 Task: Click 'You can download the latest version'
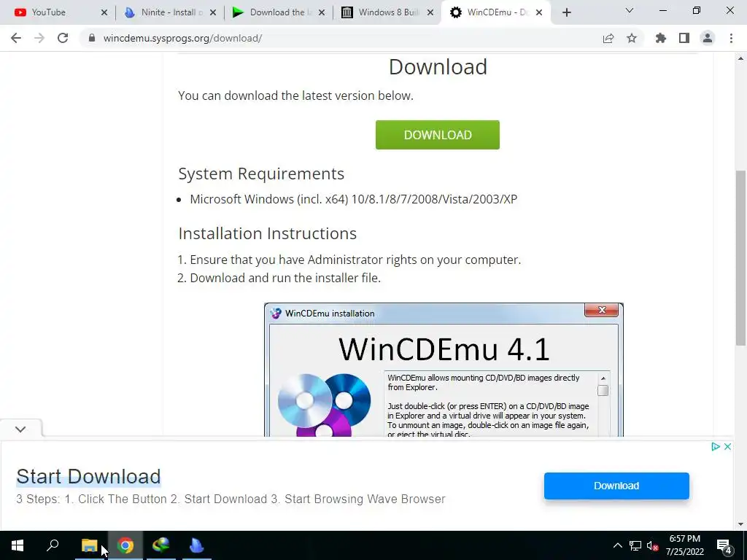click(295, 96)
